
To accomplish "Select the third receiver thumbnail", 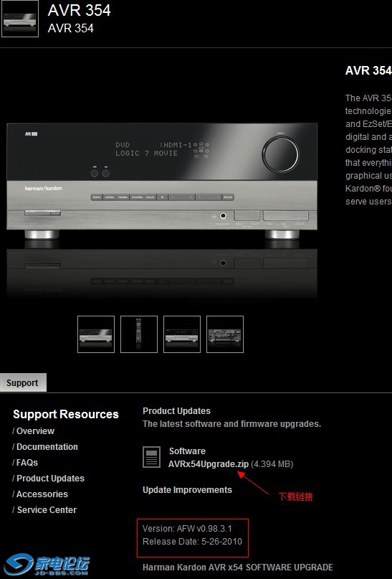I will (x=182, y=334).
